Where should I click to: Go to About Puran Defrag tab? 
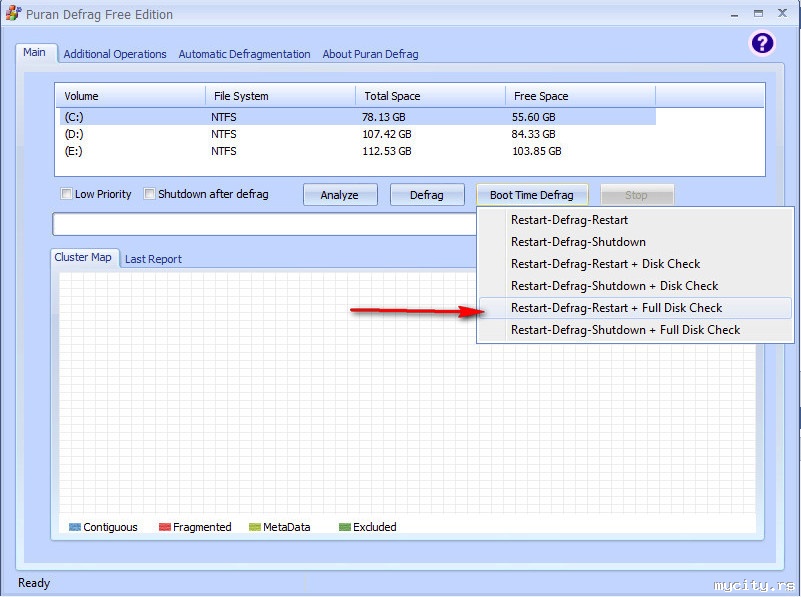tap(370, 54)
